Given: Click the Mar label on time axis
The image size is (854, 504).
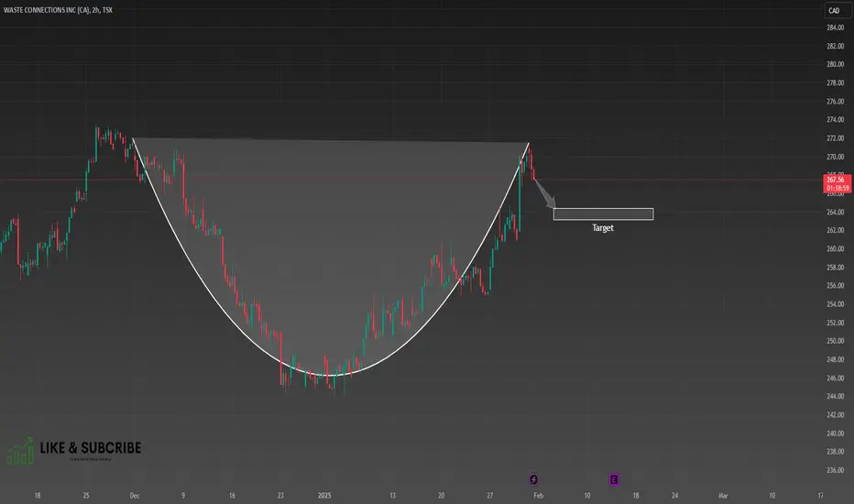Looking at the screenshot, I should [x=723, y=495].
